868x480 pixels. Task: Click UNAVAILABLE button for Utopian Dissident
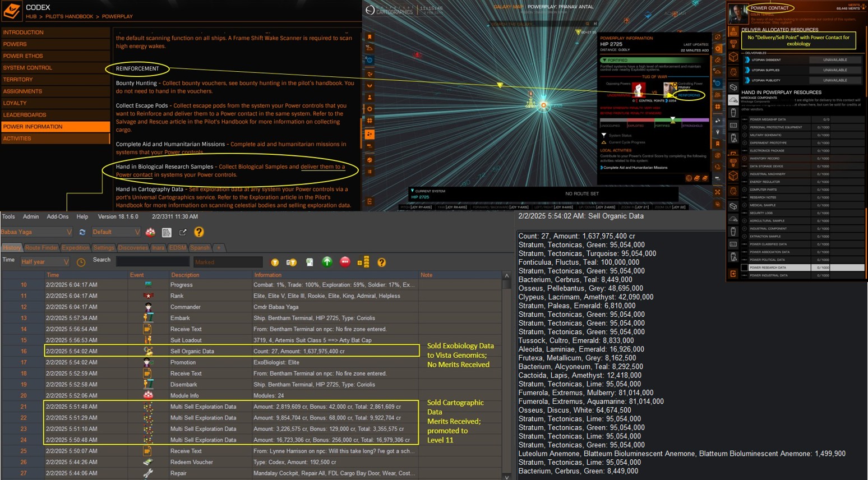835,59
